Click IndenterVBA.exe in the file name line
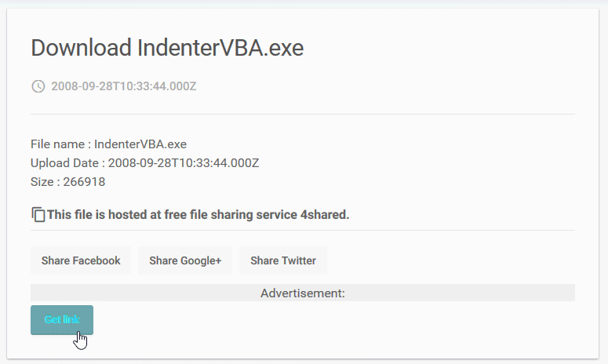608x364 pixels. coord(140,144)
